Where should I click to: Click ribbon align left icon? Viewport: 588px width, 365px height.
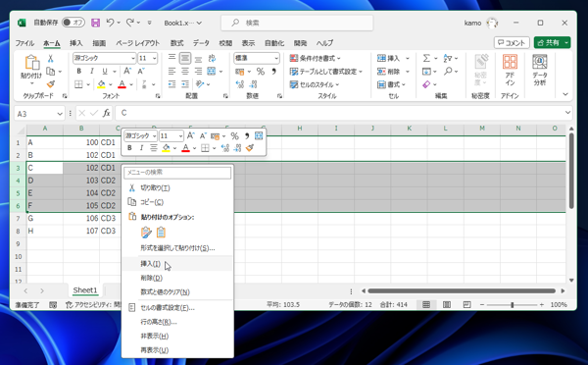coord(171,71)
